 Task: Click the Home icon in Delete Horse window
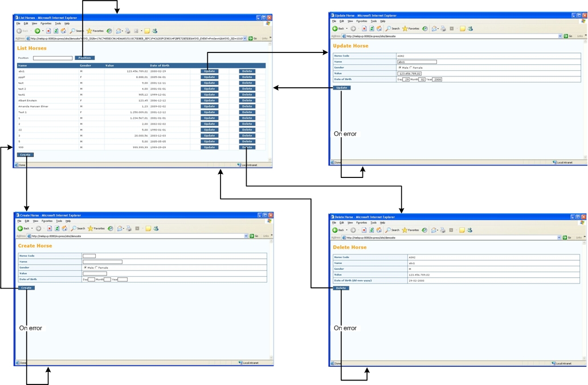[379, 230]
